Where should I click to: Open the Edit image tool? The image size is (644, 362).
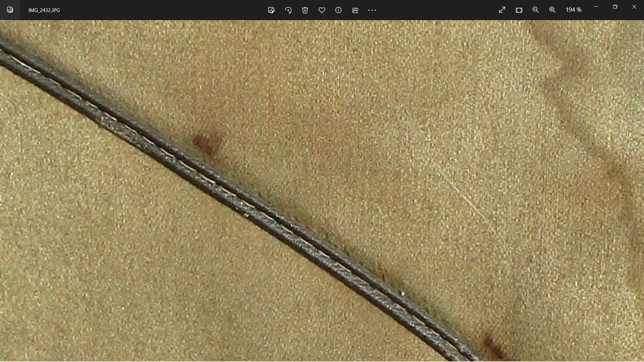[271, 10]
